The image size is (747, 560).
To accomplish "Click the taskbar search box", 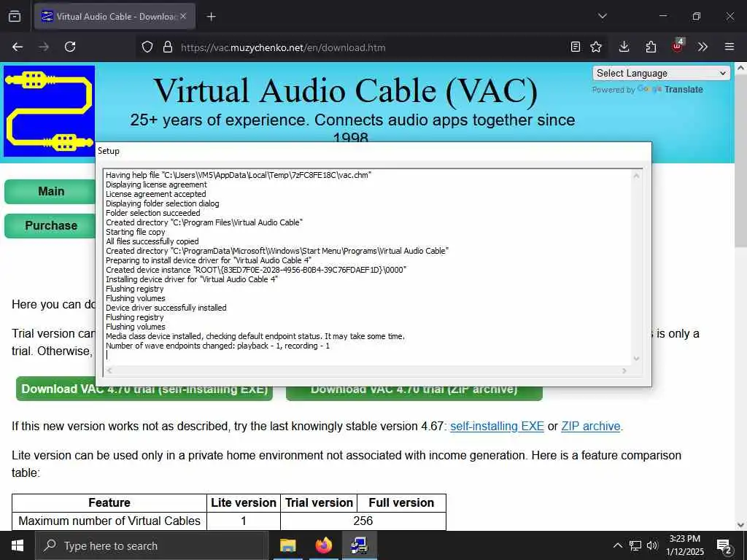I will click(x=152, y=545).
